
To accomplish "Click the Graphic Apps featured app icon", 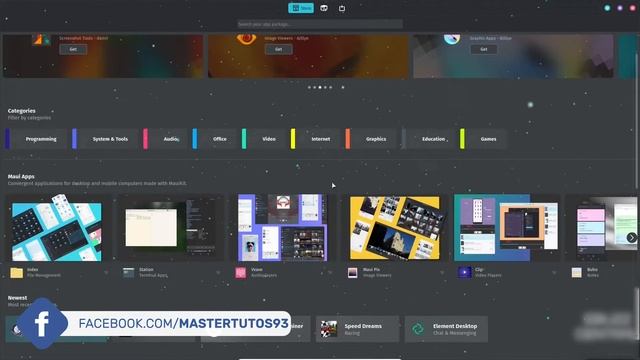I will tap(452, 39).
